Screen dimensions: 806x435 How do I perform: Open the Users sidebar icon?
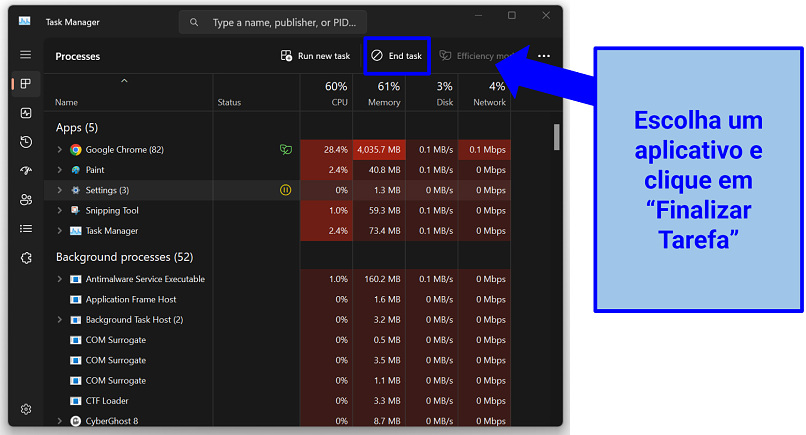pyautogui.click(x=26, y=200)
